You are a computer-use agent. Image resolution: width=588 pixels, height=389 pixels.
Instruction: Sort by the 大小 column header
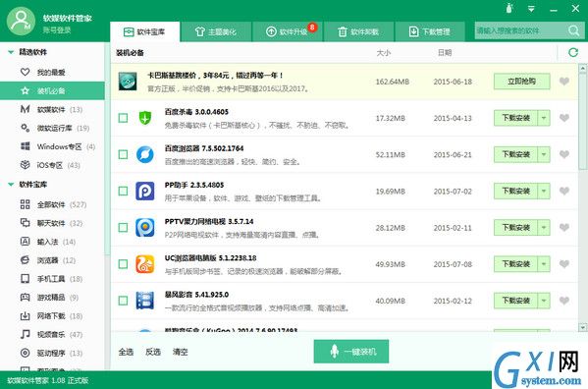coord(383,52)
